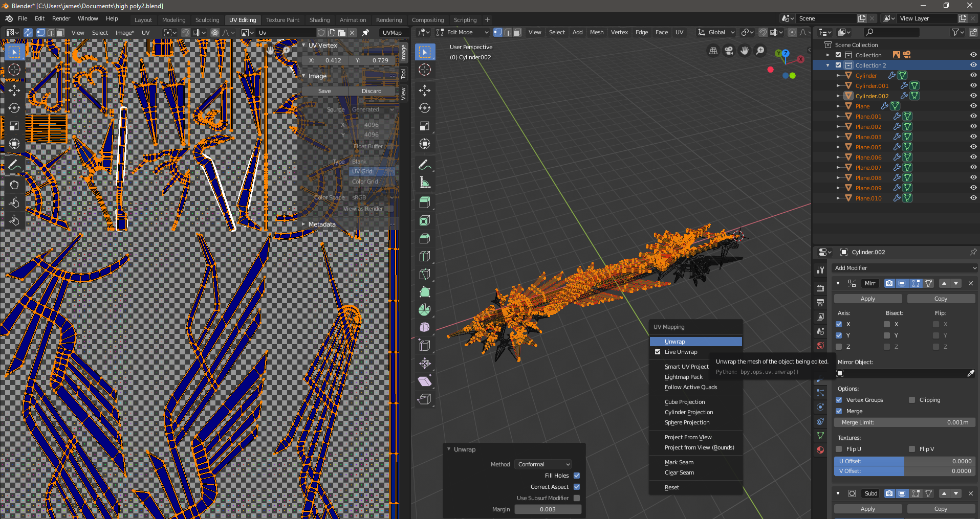Open the Unwrap Method dropdown
980x519 pixels.
coord(543,464)
